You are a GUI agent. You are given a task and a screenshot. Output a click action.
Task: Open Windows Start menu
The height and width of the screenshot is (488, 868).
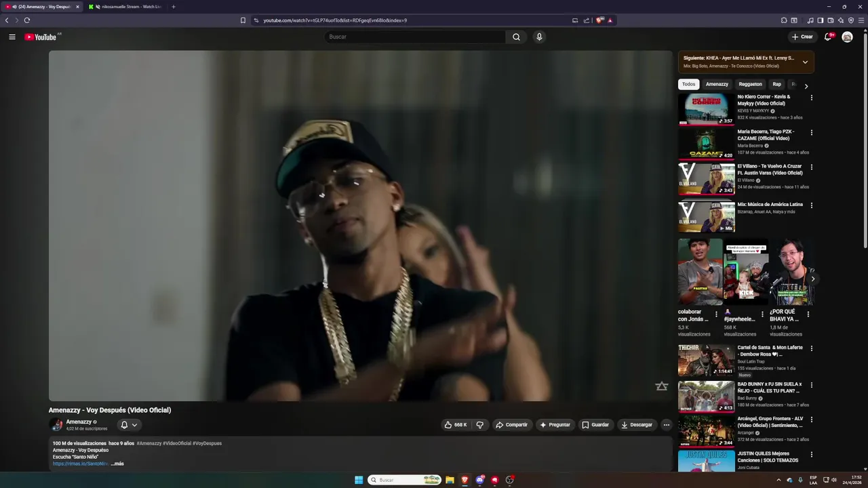(359, 480)
